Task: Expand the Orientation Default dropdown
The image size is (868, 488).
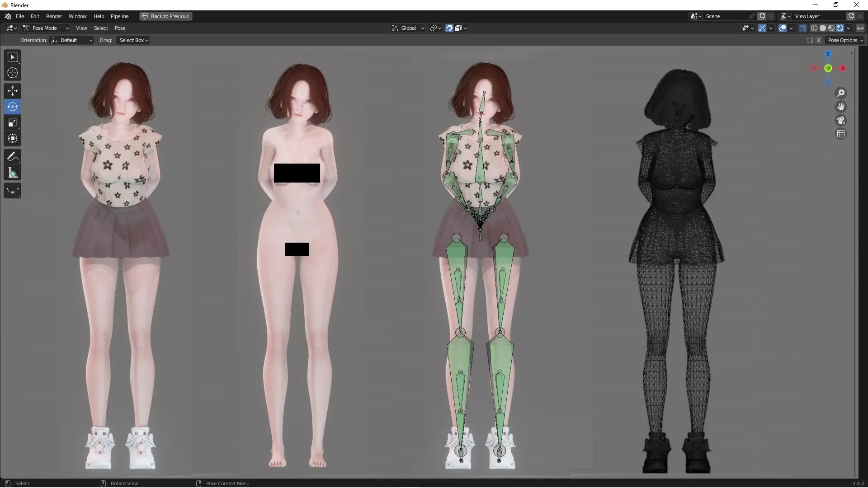Action: click(71, 40)
